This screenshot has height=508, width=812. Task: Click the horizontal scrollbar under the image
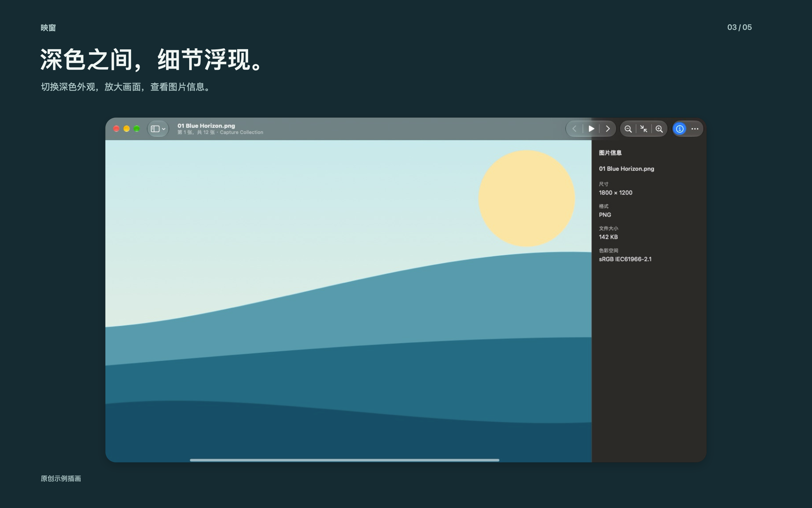coord(345,460)
